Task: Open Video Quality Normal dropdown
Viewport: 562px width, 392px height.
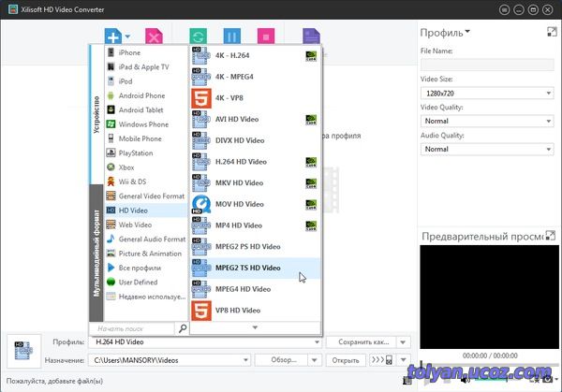Action: (x=487, y=121)
